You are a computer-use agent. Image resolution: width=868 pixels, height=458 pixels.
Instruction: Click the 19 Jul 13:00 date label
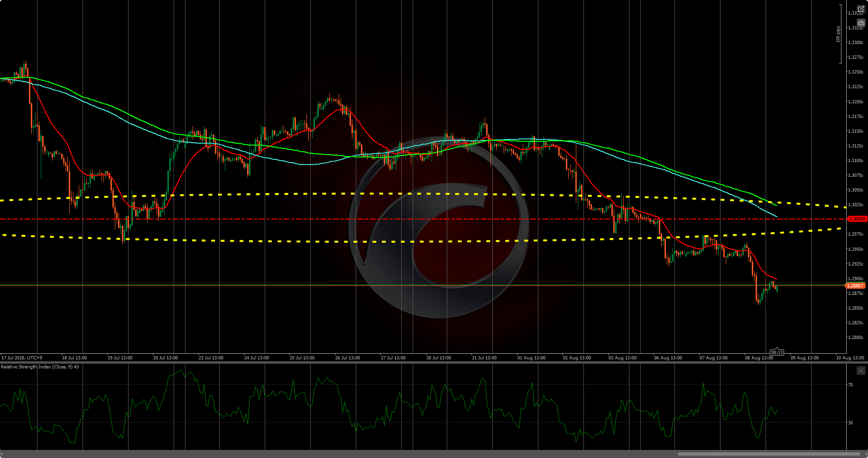tap(120, 358)
